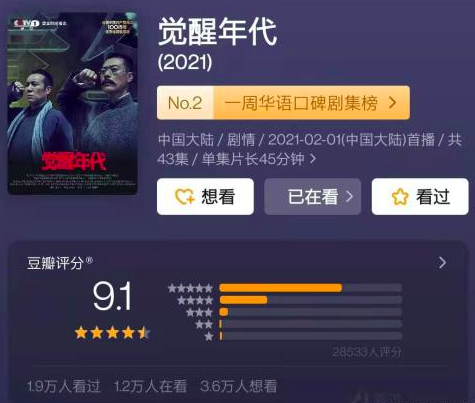Viewport: 475px width, 403px height.
Task: Open the 1.9万人看过 viewers list
Action: (x=63, y=386)
